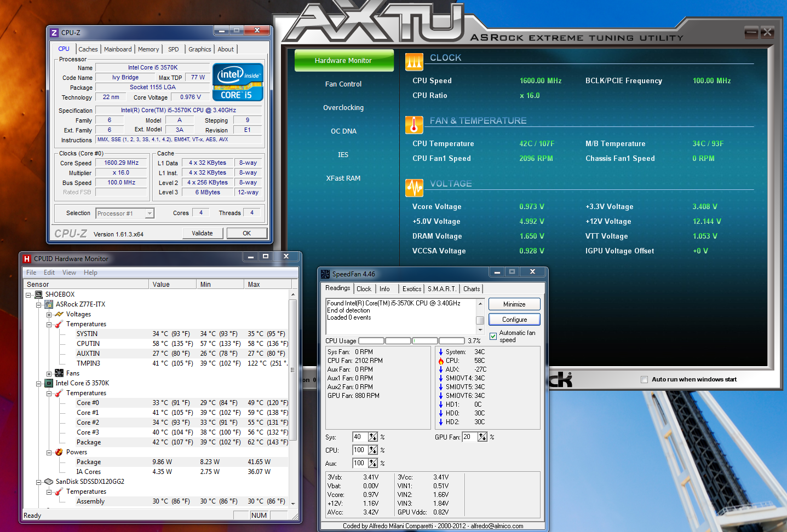Image resolution: width=787 pixels, height=532 pixels.
Task: Open the Exotics tab in SpeedFan
Action: click(x=412, y=289)
